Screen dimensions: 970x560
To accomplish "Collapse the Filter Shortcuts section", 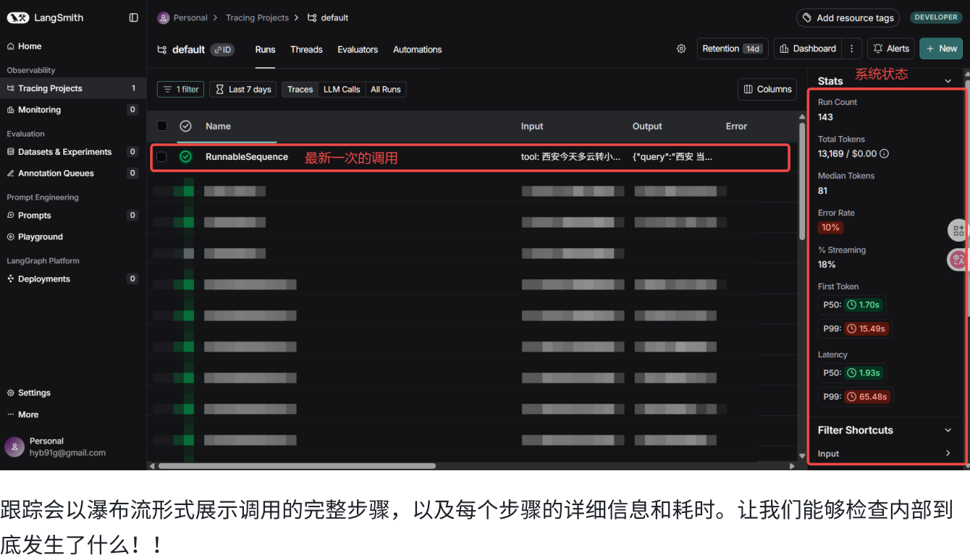I will coord(948,430).
